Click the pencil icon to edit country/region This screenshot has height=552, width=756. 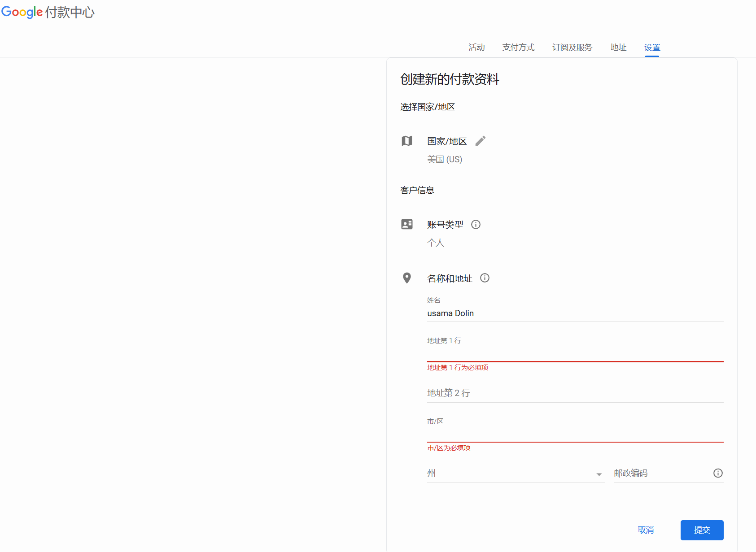480,141
